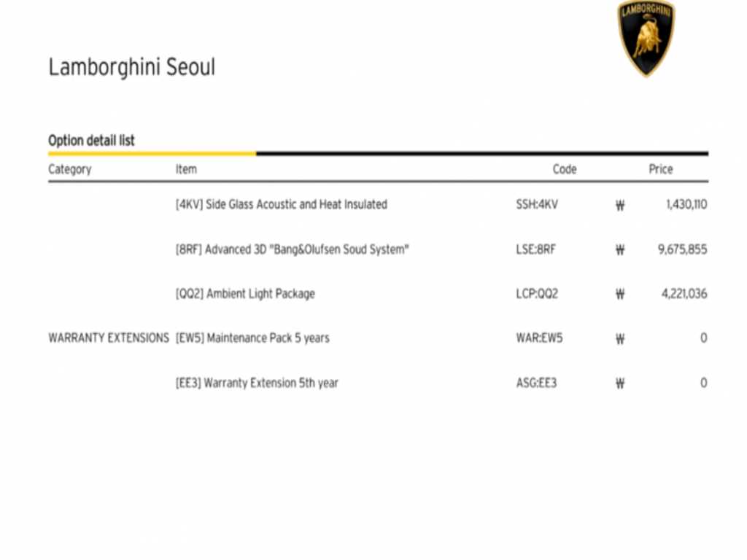The image size is (747, 560).
Task: Click the Price column header
Action: [661, 169]
